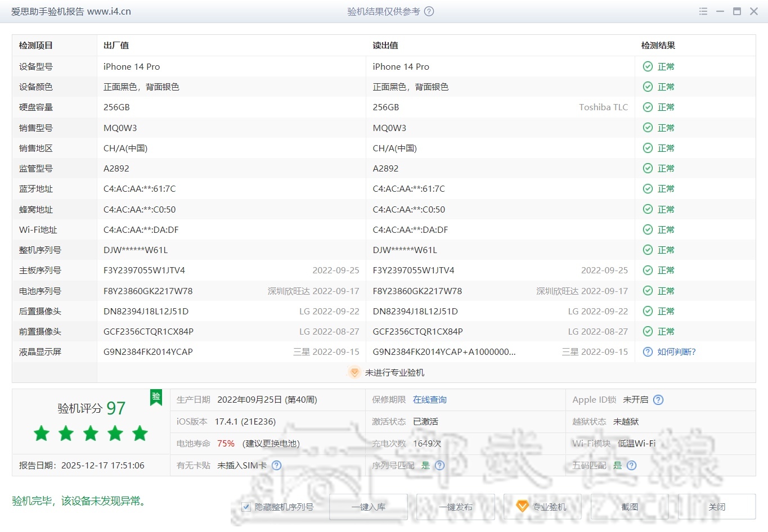Maximize the report window

pos(736,11)
